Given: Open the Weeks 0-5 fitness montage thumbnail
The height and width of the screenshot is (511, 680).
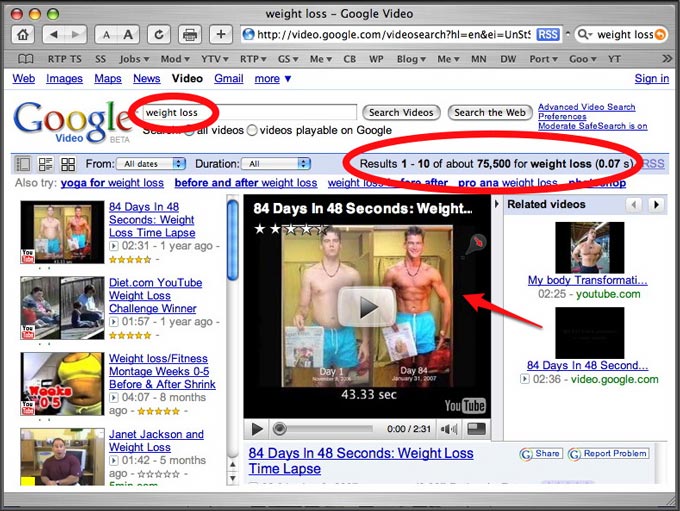Looking at the screenshot, I should coord(62,384).
